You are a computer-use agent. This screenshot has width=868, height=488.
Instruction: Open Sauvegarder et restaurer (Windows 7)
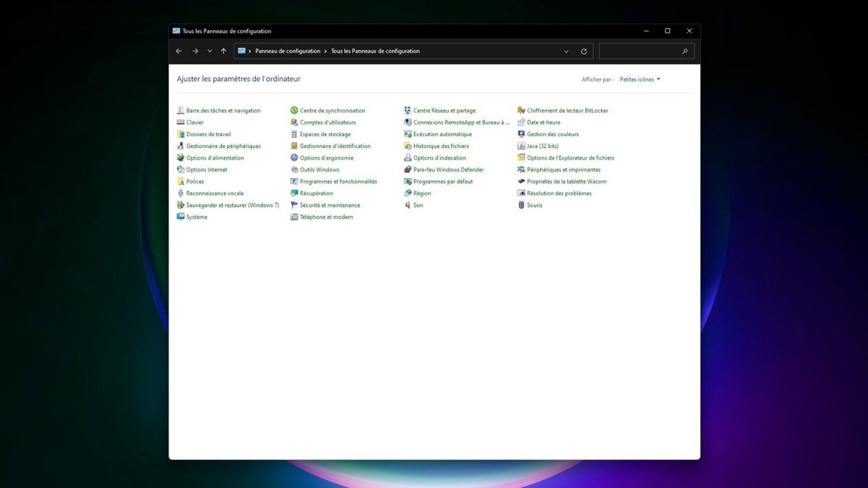(x=232, y=205)
